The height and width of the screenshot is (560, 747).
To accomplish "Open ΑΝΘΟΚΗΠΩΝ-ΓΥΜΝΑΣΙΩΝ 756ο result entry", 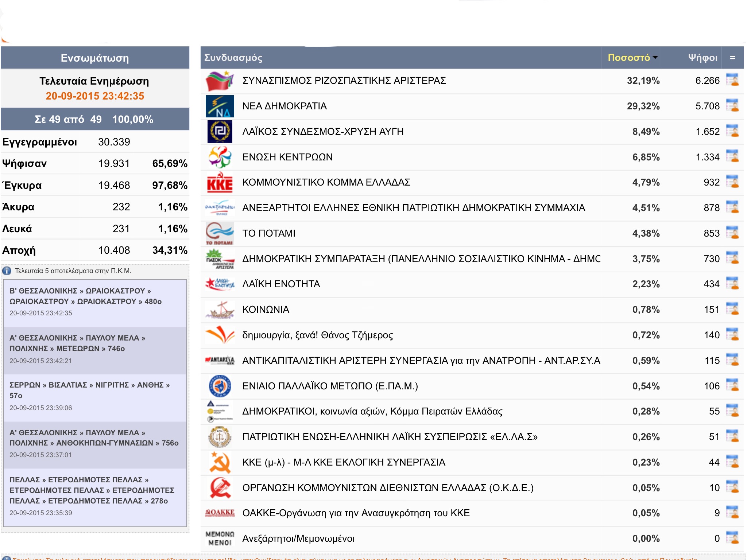I will 95,445.
